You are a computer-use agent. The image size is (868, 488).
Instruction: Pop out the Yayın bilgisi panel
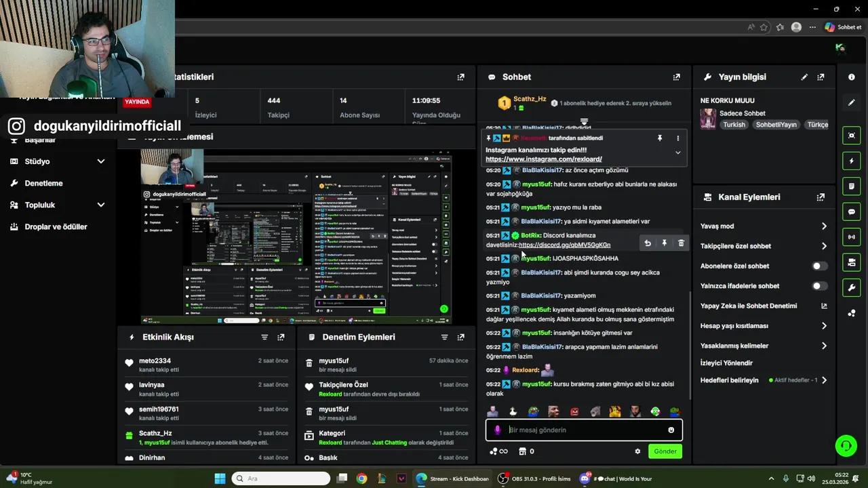click(x=821, y=77)
